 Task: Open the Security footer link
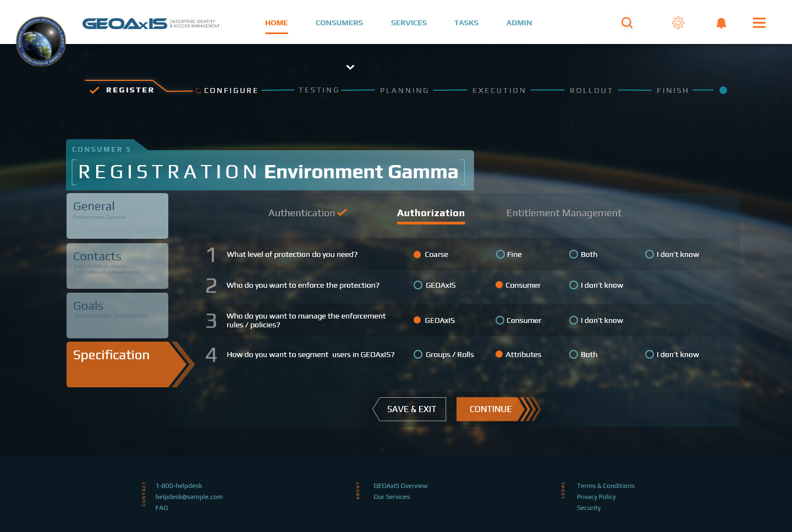(x=588, y=508)
